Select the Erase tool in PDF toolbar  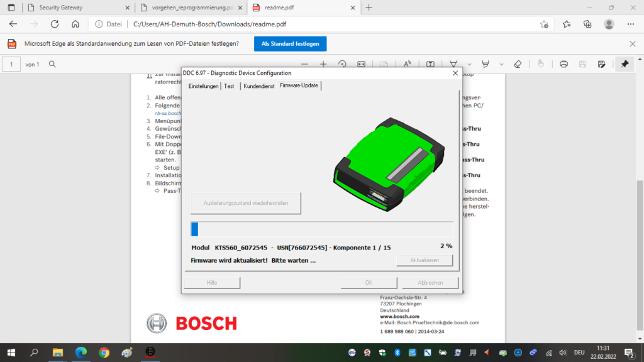click(x=518, y=65)
